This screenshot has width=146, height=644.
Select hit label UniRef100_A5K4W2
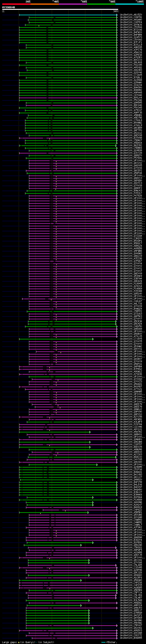(131, 623)
